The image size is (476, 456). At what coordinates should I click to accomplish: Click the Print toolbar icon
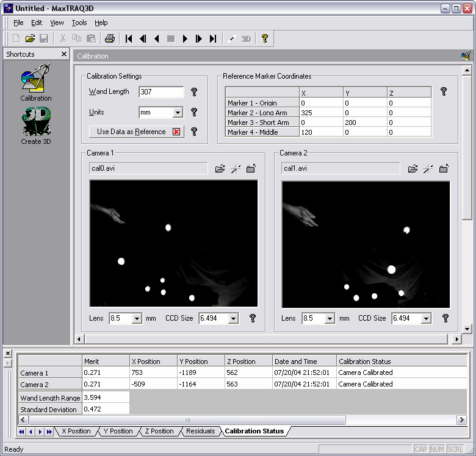pyautogui.click(x=109, y=38)
